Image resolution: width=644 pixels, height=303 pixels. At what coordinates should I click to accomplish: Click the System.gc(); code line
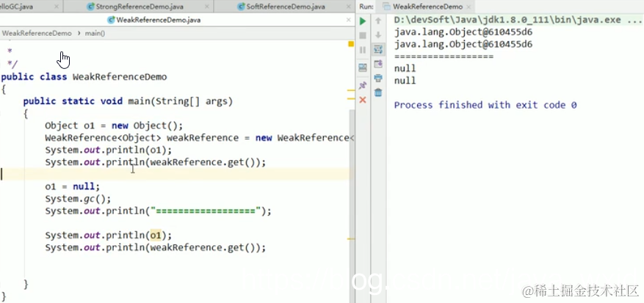point(78,199)
